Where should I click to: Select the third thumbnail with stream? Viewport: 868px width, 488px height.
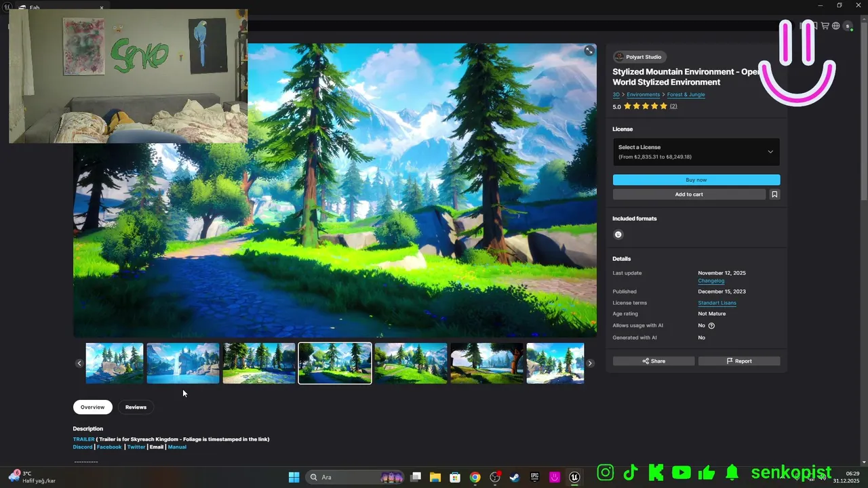pyautogui.click(x=259, y=363)
